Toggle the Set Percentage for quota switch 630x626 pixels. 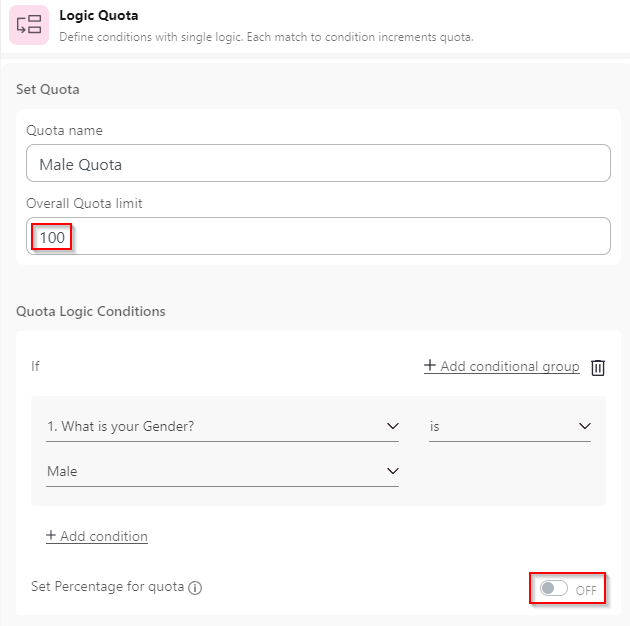[x=553, y=589]
